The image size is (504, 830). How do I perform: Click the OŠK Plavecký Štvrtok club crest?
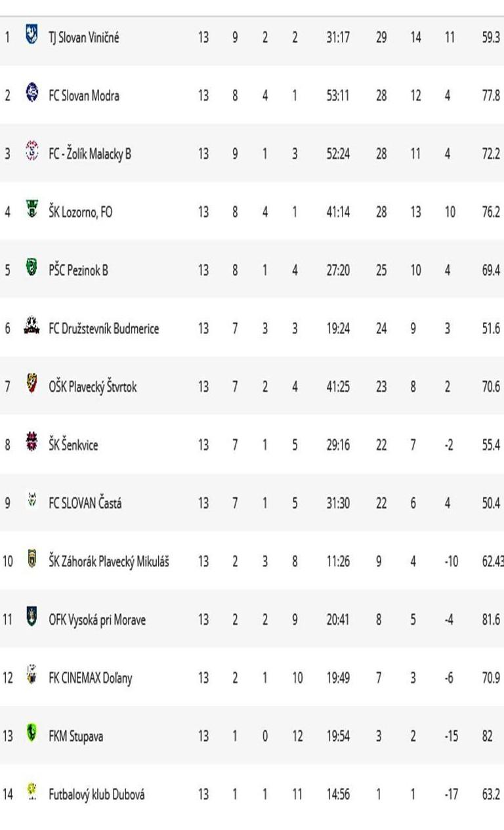(x=31, y=384)
